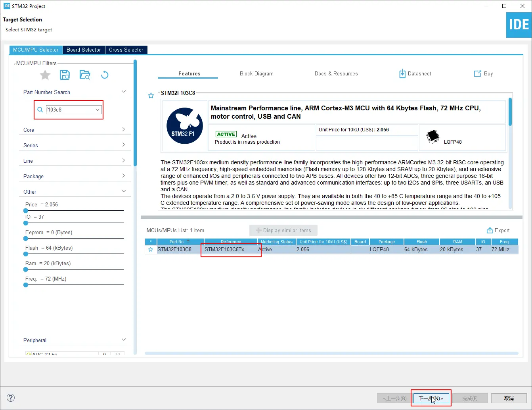Click the IO slider handle
Viewport: 532px width, 410px height.
point(26,223)
